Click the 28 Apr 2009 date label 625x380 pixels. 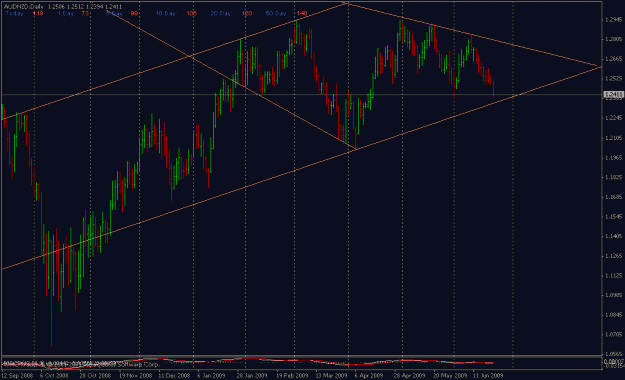pyautogui.click(x=409, y=376)
